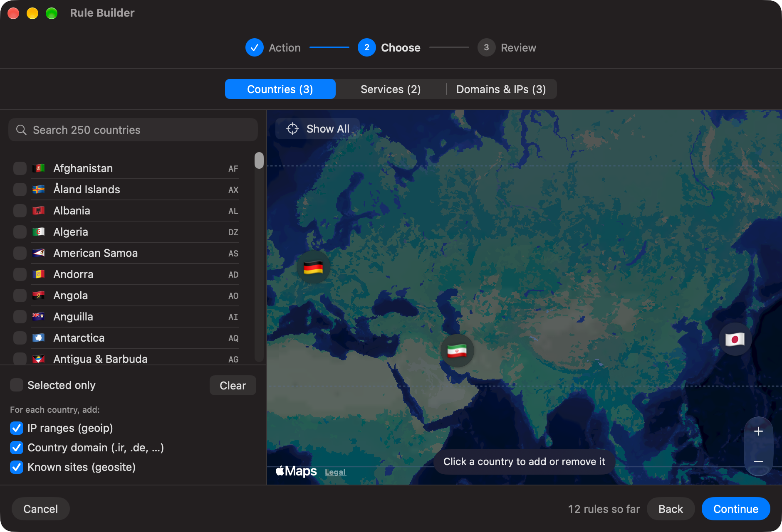The image size is (782, 532).
Task: Uncheck Known sites (geosite) option
Action: (x=17, y=467)
